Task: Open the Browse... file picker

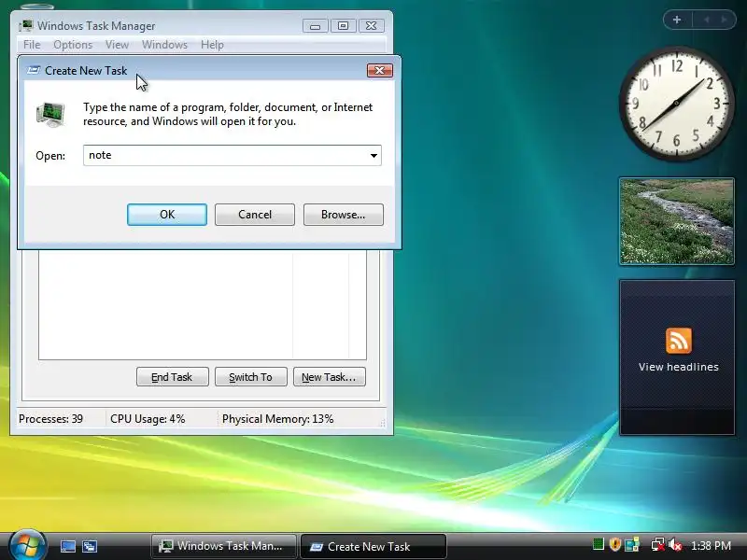Action: pos(343,215)
